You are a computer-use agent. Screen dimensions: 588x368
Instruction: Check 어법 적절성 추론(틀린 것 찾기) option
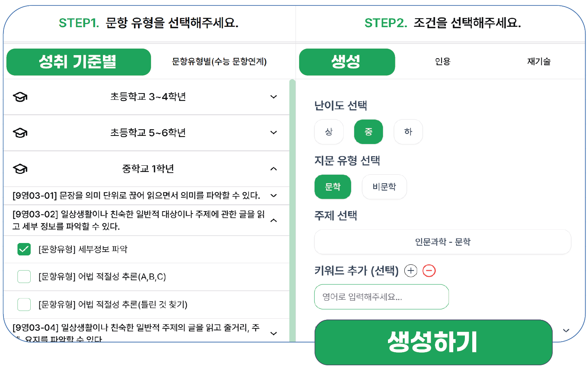coord(24,304)
